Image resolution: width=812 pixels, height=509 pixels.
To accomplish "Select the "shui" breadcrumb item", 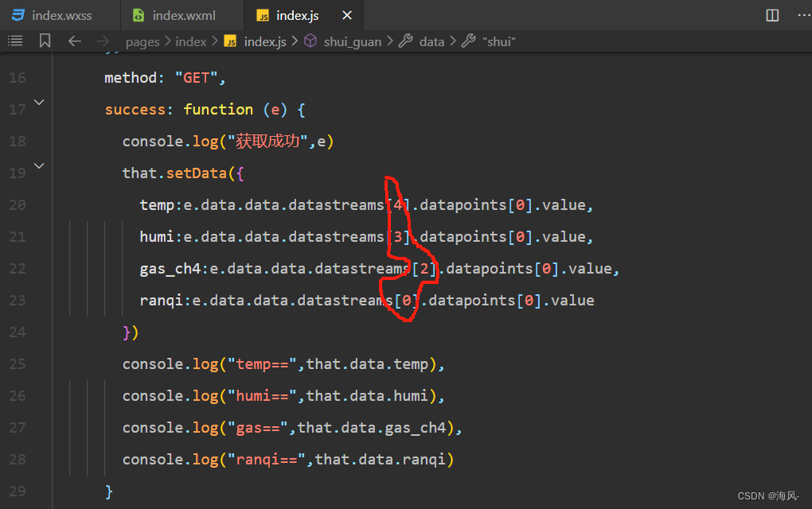I will pyautogui.click(x=498, y=41).
